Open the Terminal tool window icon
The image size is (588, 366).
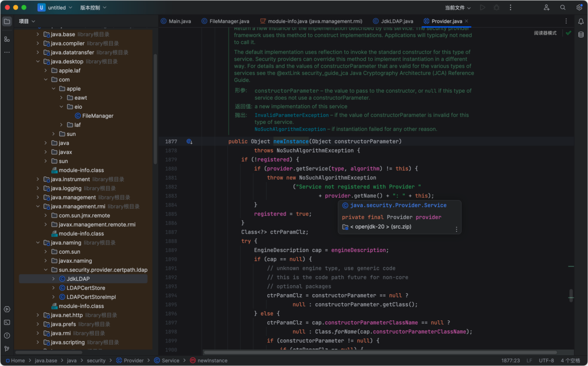(7, 322)
